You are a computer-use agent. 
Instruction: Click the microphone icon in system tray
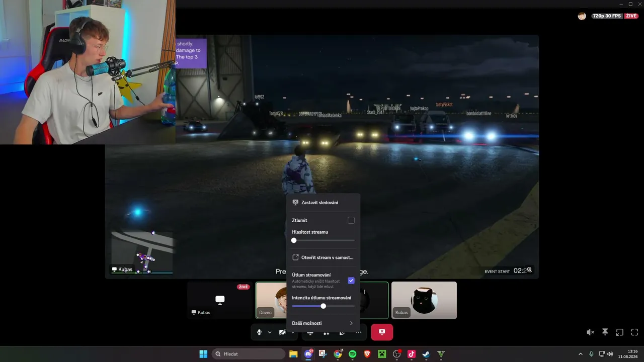591,354
